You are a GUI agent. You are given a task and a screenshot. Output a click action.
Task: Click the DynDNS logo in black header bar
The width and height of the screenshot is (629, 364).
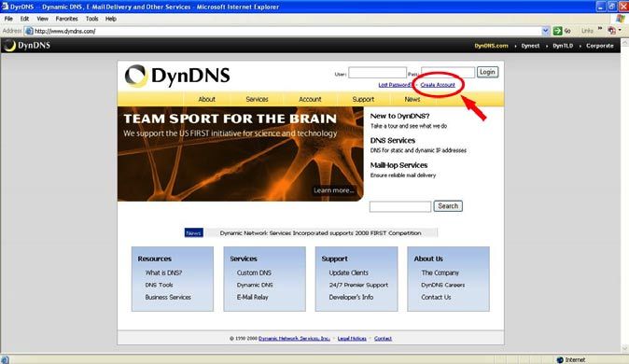27,46
